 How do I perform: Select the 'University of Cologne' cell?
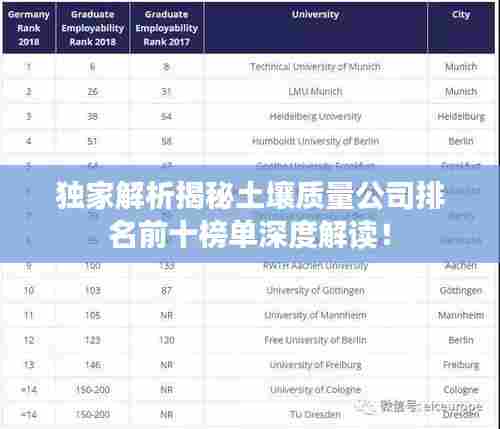[315, 389]
